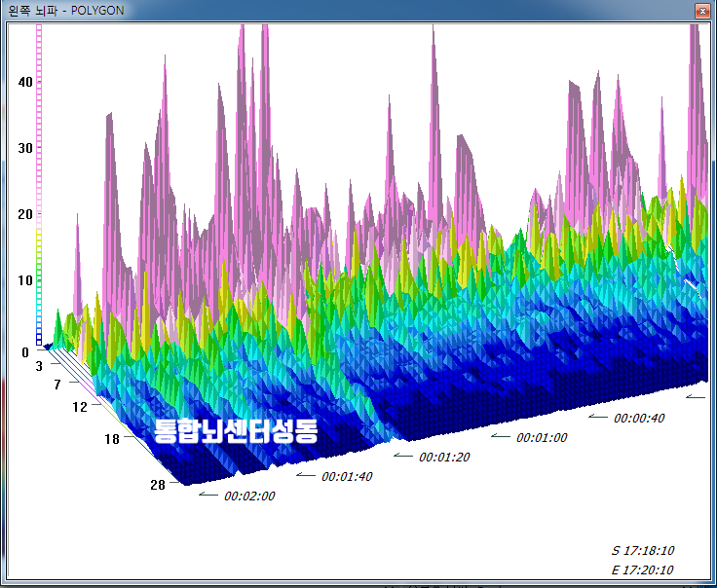Select the 12 frequency axis label
This screenshot has width=717, height=588.
point(81,405)
